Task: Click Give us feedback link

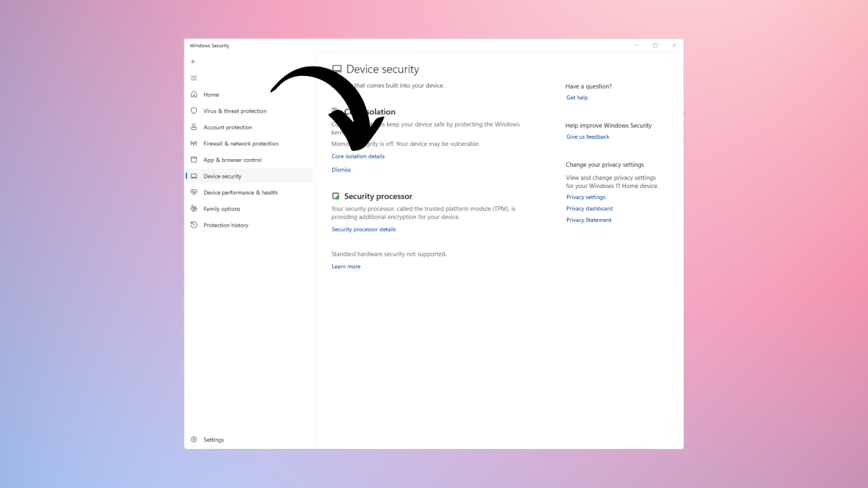Action: tap(588, 137)
